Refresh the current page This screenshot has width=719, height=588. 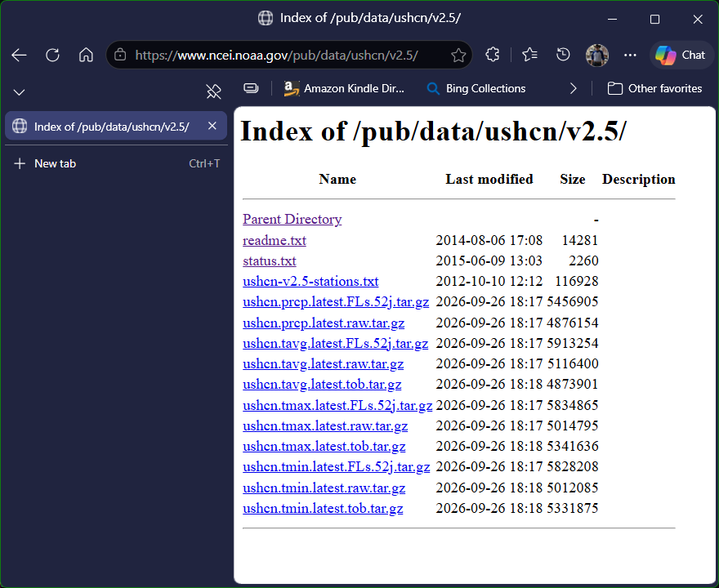click(x=53, y=56)
